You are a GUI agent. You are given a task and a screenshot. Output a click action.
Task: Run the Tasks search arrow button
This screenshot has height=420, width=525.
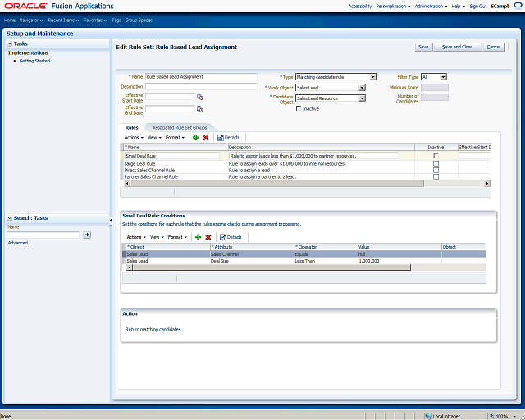pos(87,235)
